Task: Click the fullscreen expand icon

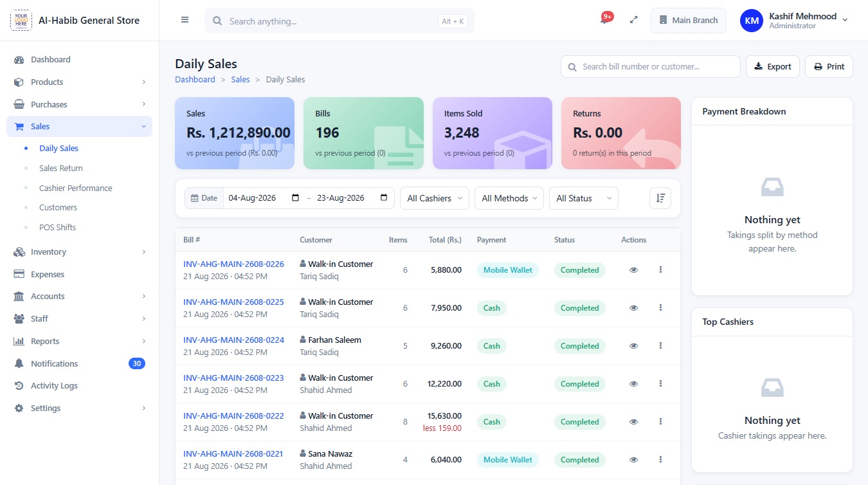Action: click(633, 20)
